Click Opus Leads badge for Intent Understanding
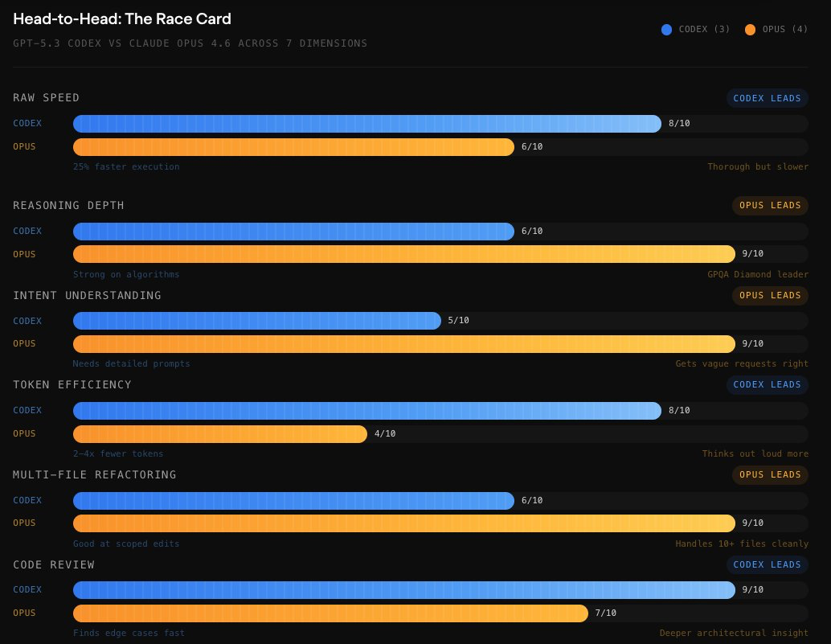Screen dimensions: 831x644 tap(770, 295)
